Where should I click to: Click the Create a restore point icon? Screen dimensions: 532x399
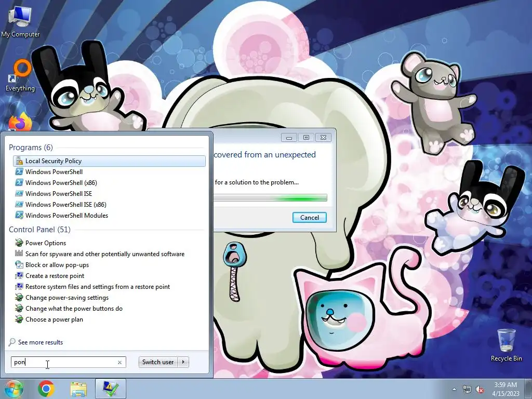(19, 275)
